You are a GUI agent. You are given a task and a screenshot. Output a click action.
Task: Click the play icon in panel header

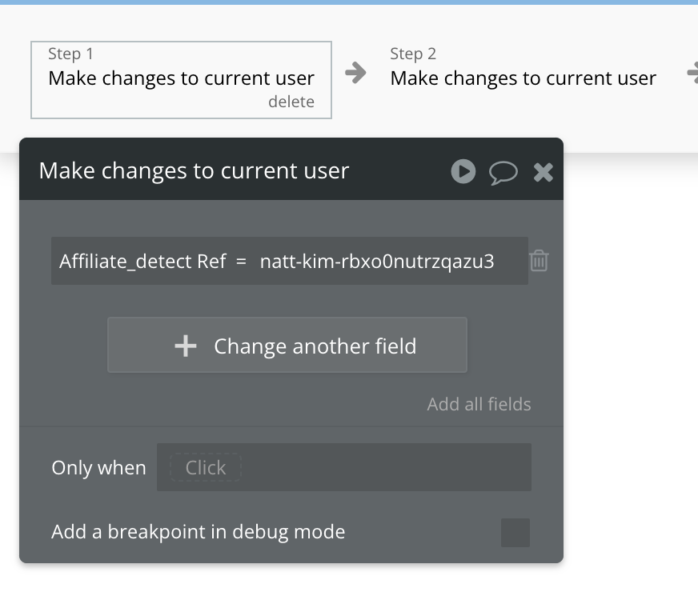click(463, 171)
